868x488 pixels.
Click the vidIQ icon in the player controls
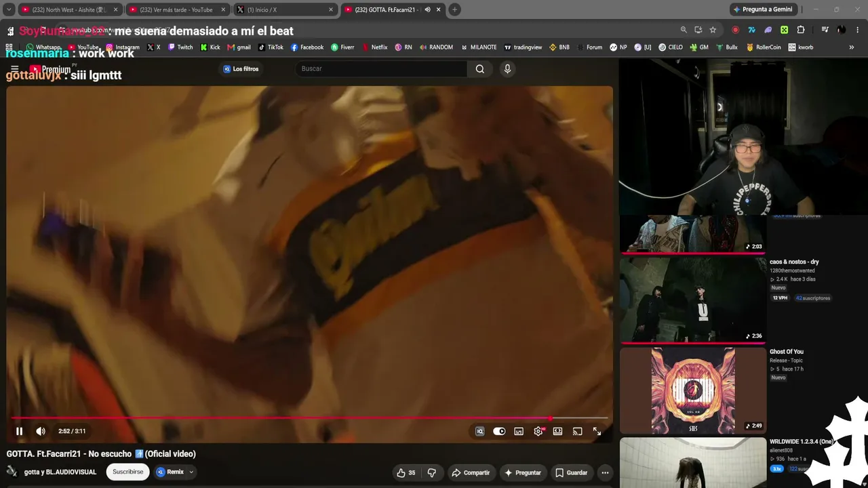tap(479, 431)
